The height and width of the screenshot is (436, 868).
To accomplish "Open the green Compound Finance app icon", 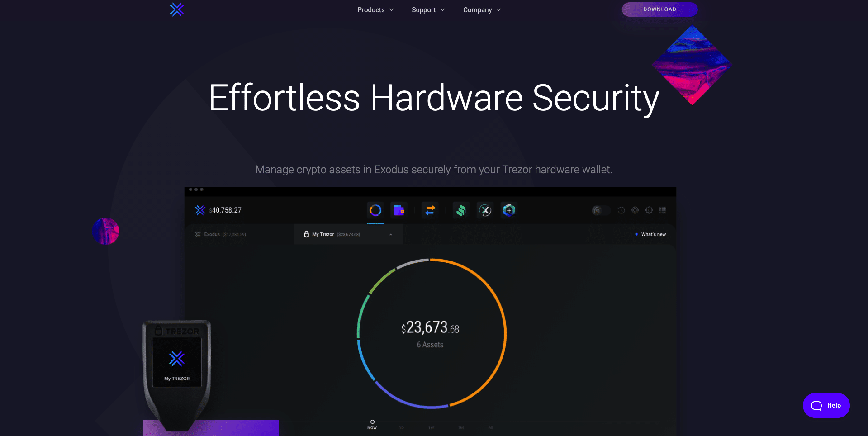I will point(461,210).
